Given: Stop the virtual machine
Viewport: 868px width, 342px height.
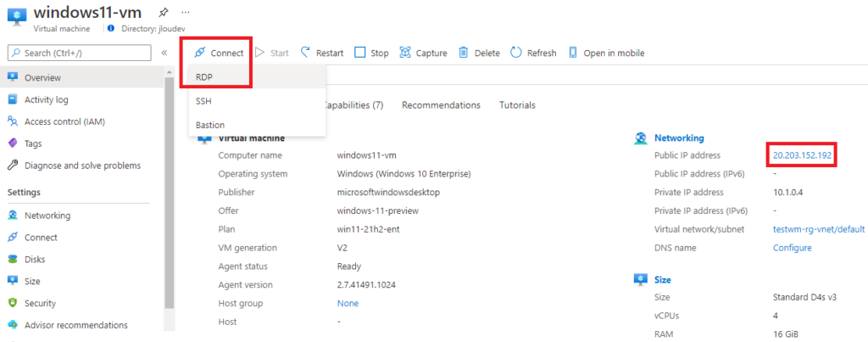Looking at the screenshot, I should click(371, 53).
